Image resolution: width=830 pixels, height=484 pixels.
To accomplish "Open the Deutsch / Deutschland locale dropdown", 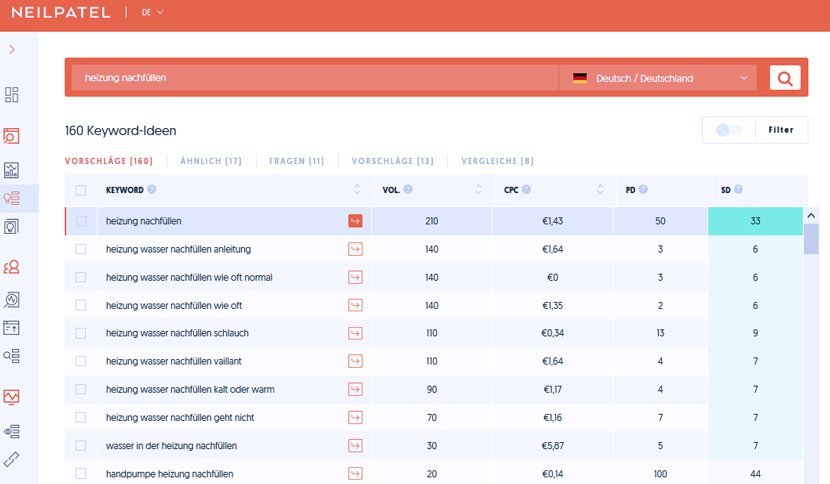I will [658, 78].
